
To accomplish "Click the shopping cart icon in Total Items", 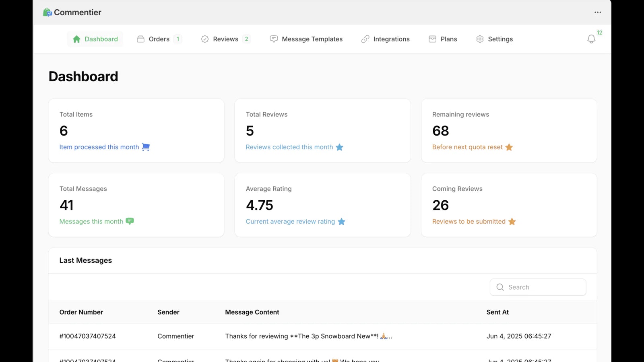I will click(x=146, y=147).
